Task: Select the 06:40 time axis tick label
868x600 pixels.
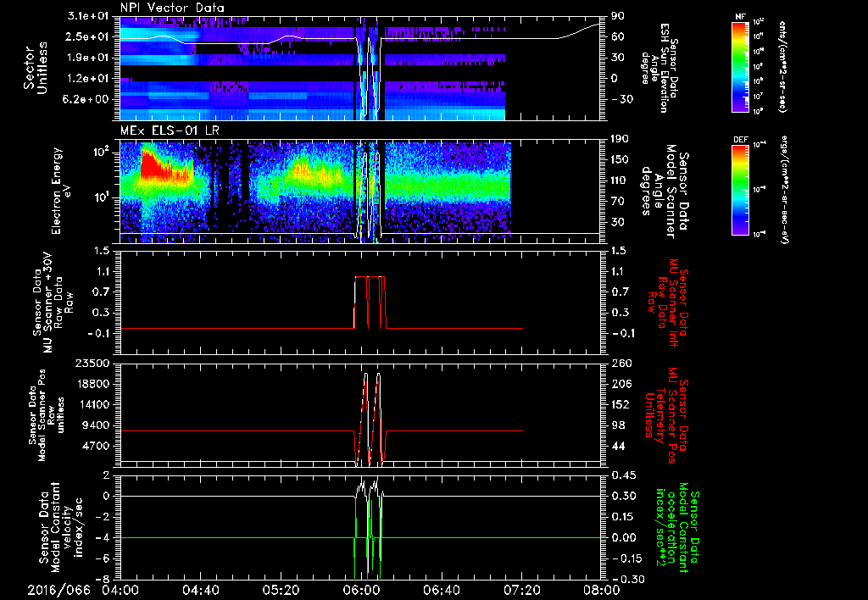Action: 442,589
